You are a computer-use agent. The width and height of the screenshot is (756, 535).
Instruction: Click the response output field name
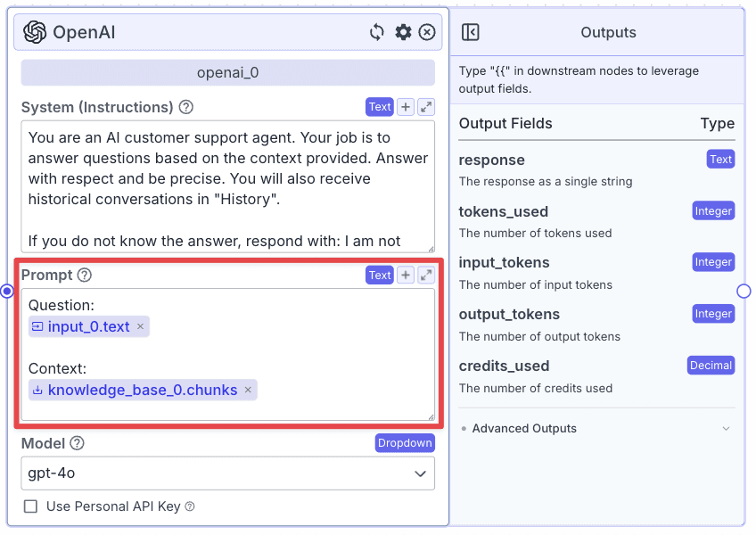coord(492,160)
